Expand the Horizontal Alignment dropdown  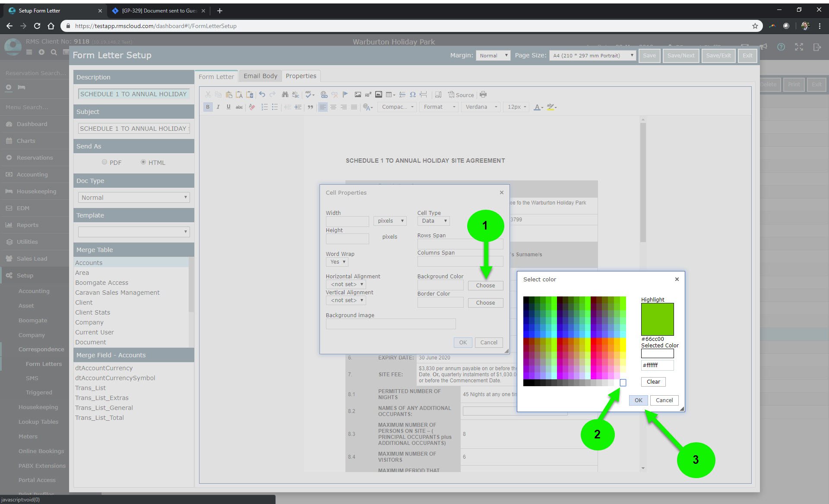[x=345, y=284]
